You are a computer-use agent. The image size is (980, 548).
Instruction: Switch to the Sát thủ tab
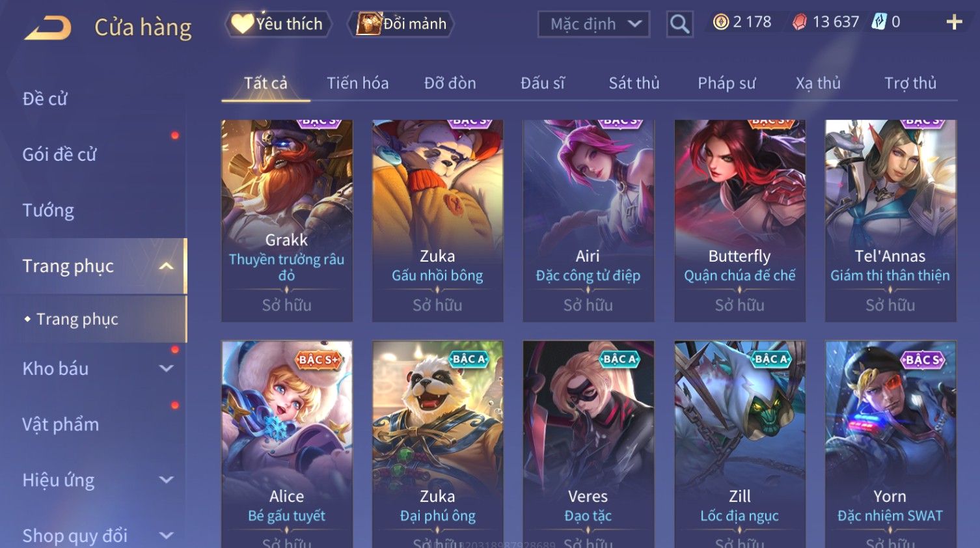[634, 83]
